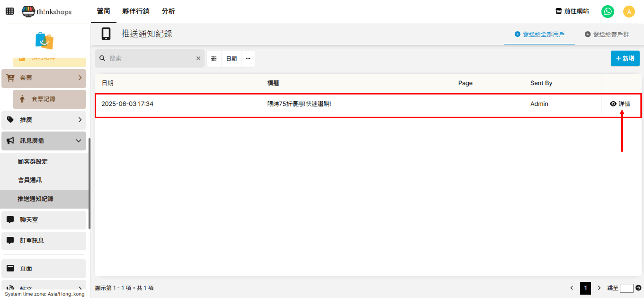The image size is (644, 298).
Task: Click the 搜索 search input field
Action: point(151,59)
